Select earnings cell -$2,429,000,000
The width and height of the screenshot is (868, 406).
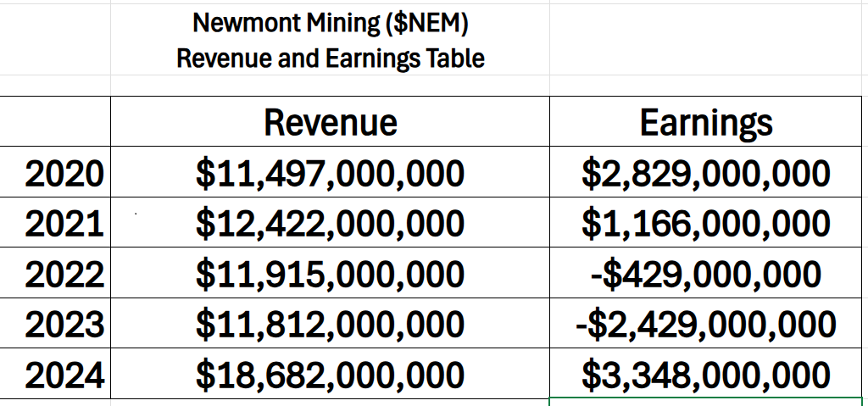coord(706,323)
